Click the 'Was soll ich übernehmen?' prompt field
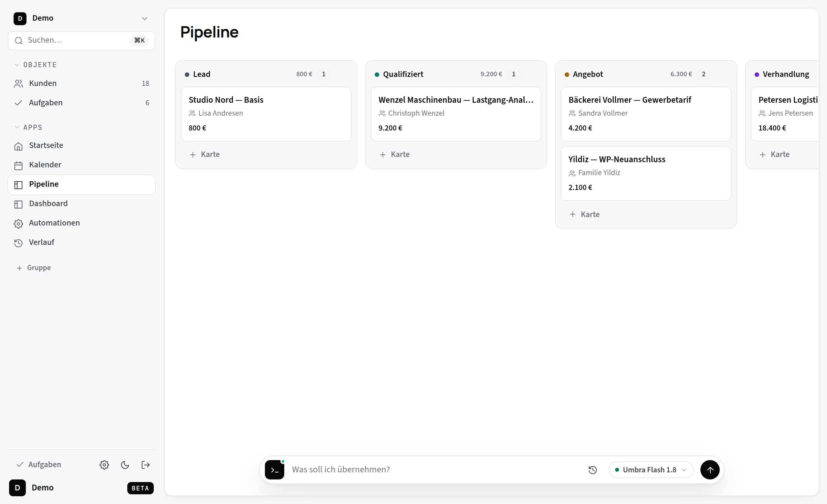 pyautogui.click(x=436, y=469)
